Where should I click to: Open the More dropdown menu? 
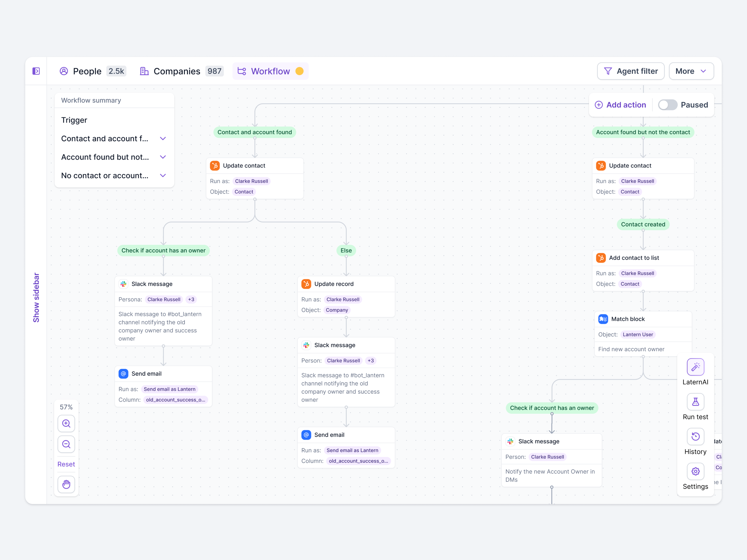(x=691, y=71)
